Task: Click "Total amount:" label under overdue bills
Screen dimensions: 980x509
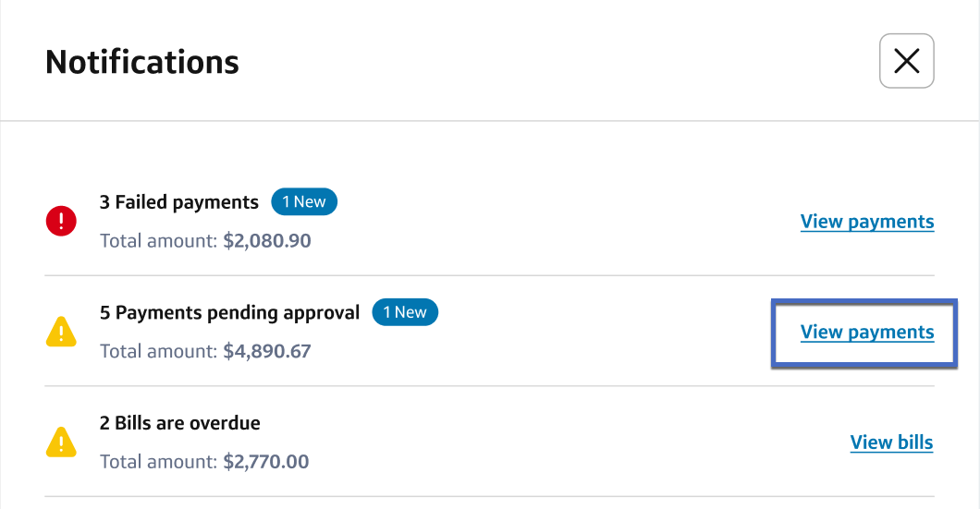Action: pyautogui.click(x=158, y=462)
